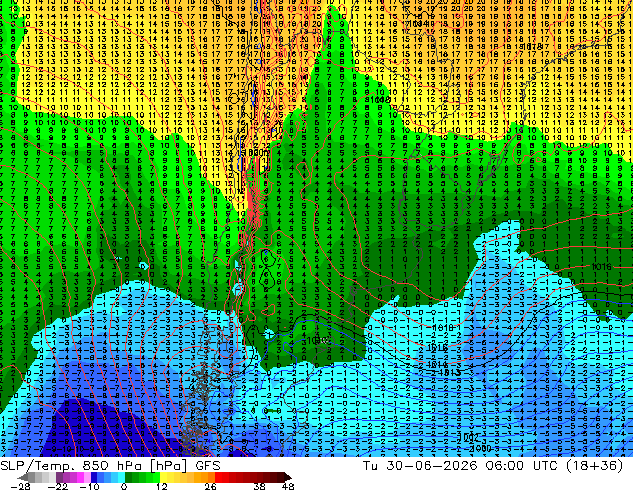Screen dimensions: 634x490
Task: Click the date Tu 30-06-2026
Action: pos(421,466)
